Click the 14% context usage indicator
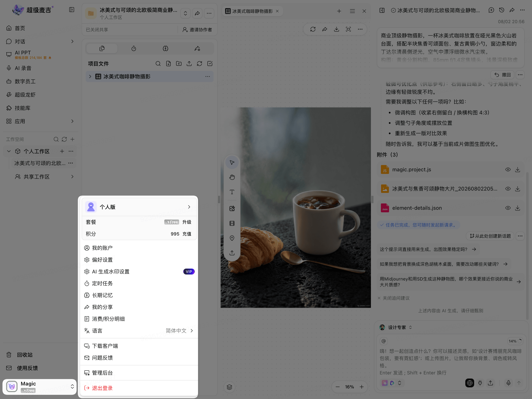Image resolution: width=532 pixels, height=399 pixels. pyautogui.click(x=515, y=341)
